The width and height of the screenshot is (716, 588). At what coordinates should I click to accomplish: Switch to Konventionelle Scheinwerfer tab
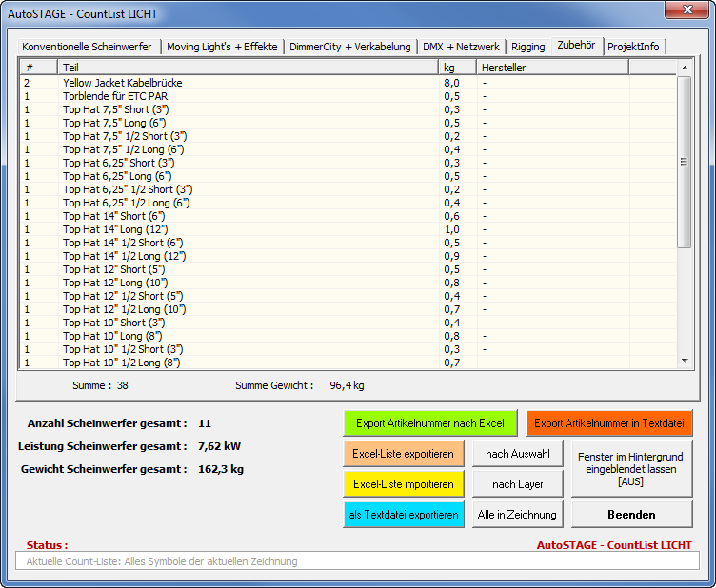89,47
